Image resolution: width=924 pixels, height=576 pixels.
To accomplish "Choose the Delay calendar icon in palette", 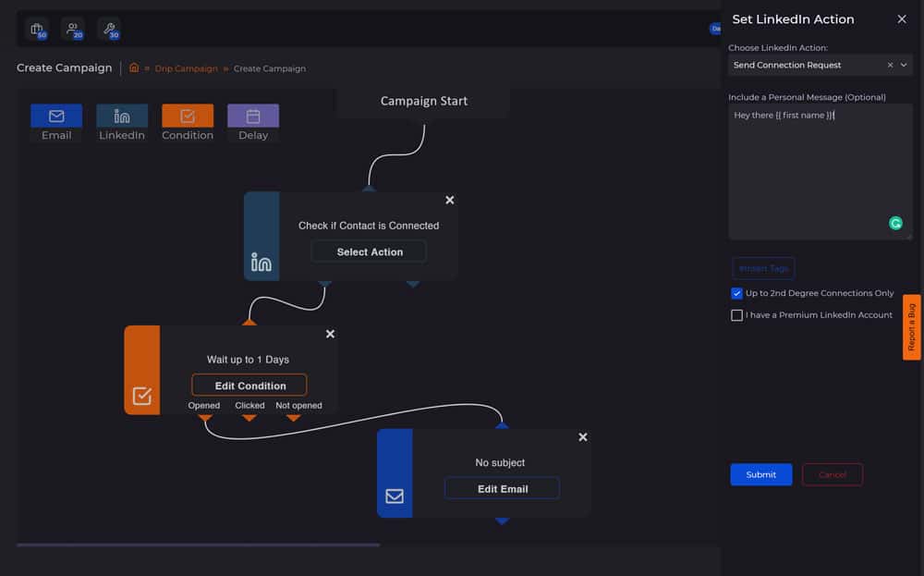I will (253, 116).
